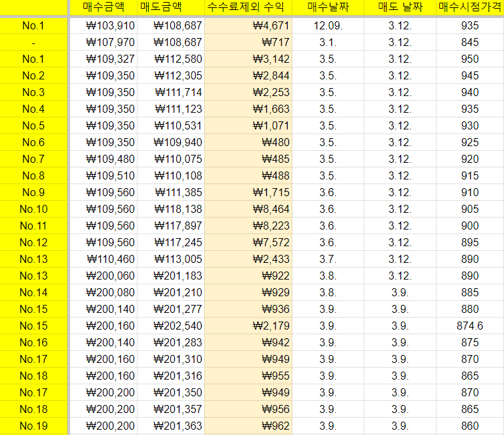
Task: Click the price cell 885
Action: (x=470, y=293)
